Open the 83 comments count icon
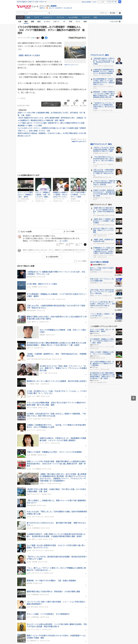The width and height of the screenshot is (138, 644). pyautogui.click(x=33, y=38)
